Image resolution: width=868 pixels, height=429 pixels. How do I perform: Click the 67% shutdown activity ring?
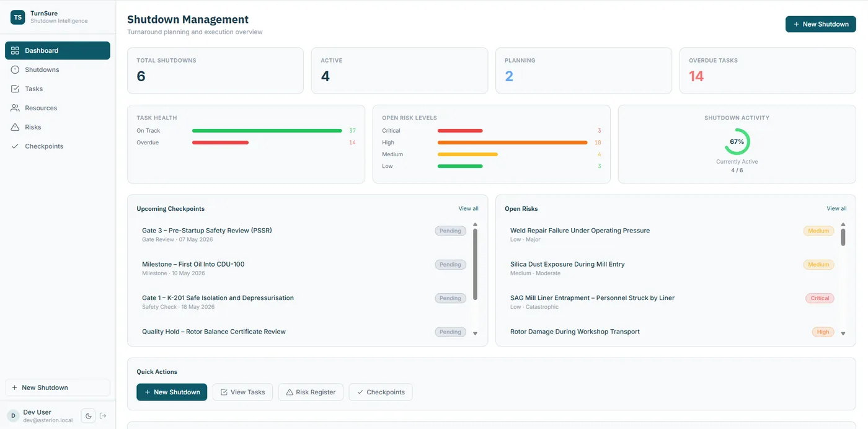pyautogui.click(x=737, y=142)
